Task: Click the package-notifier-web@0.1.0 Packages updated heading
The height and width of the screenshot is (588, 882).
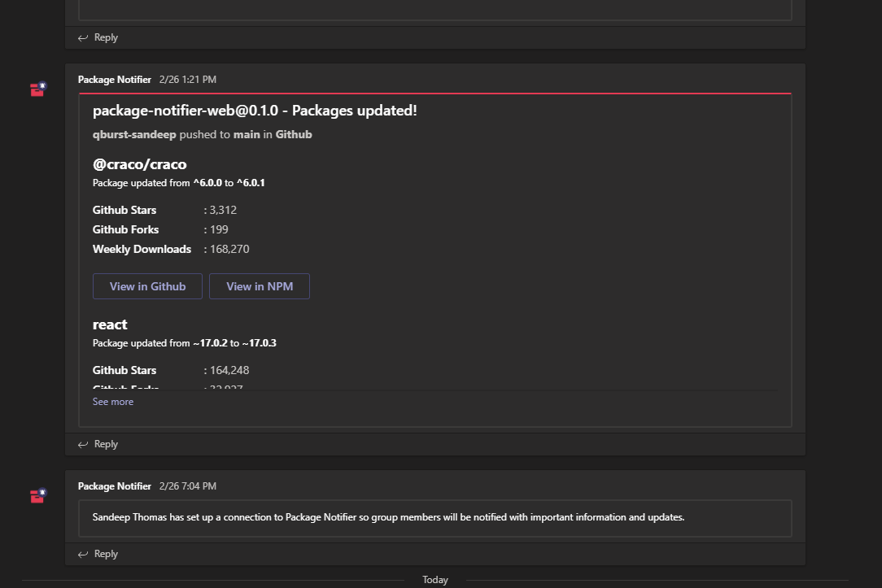Action: [255, 110]
